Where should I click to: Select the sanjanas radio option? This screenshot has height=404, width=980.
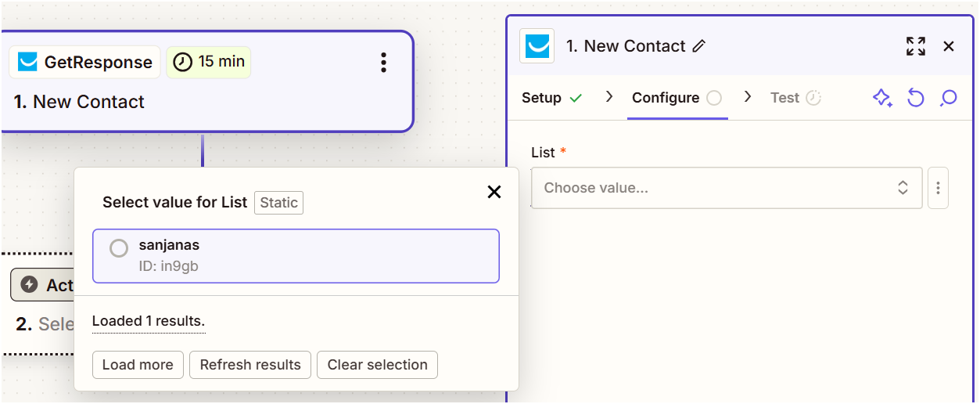point(119,248)
